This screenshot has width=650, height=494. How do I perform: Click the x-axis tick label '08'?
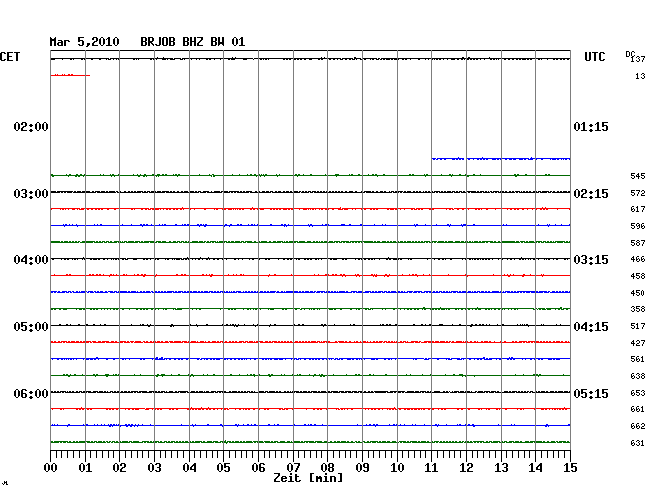coord(327,468)
